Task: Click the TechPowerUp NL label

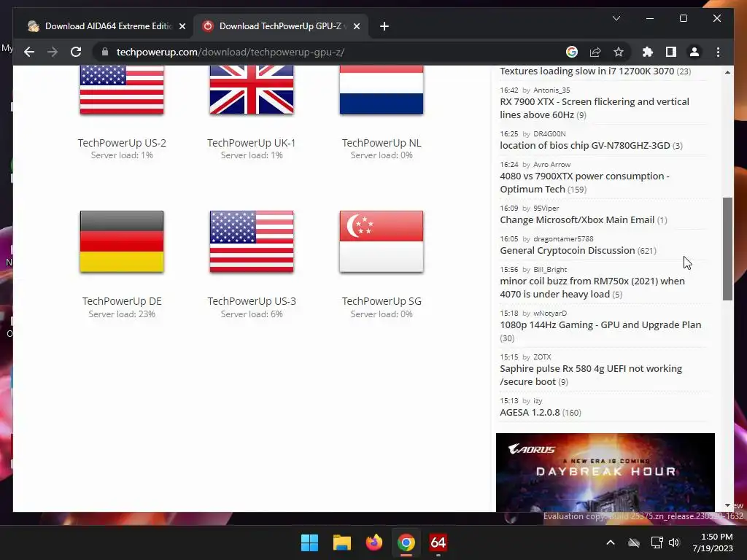Action: (382, 143)
